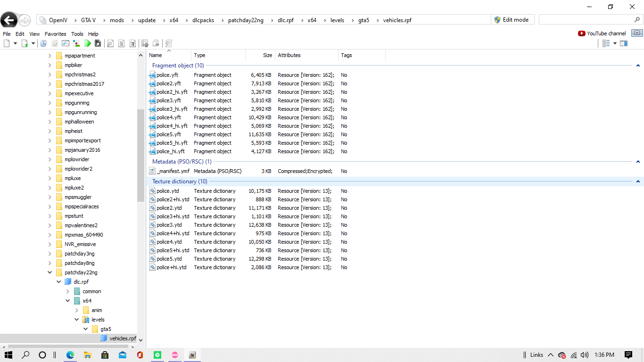The width and height of the screenshot is (644, 362).
Task: Sort by the Name column header
Action: 169,55
